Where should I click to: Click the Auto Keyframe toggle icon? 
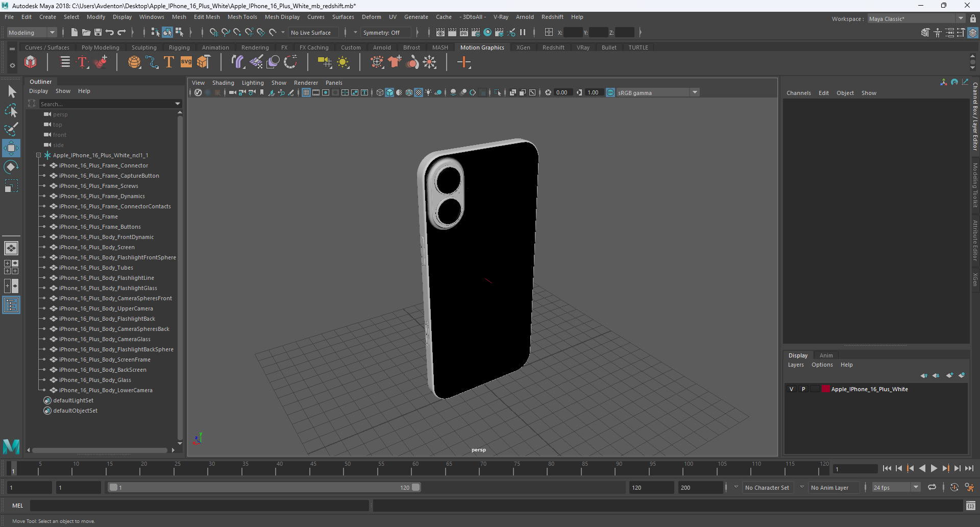(x=954, y=487)
